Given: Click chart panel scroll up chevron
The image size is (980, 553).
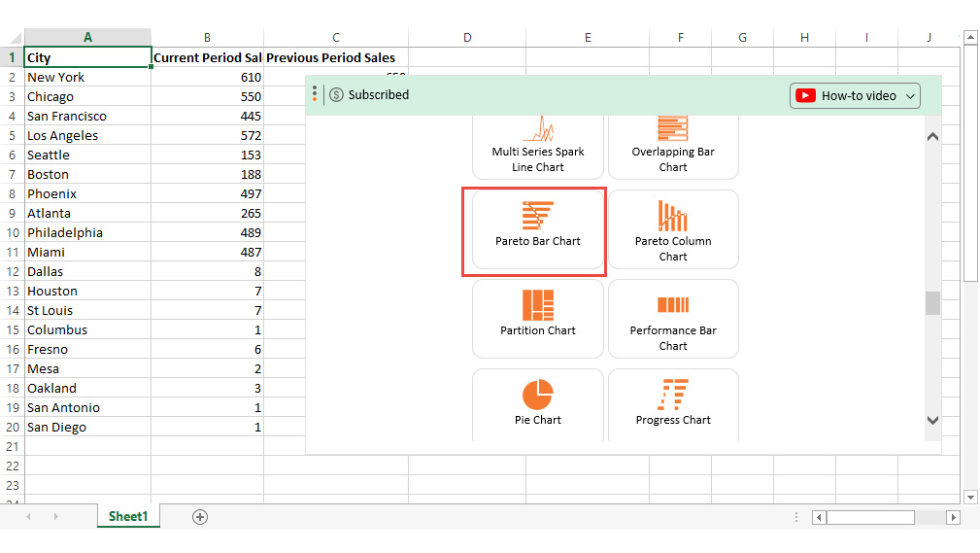Looking at the screenshot, I should point(932,136).
